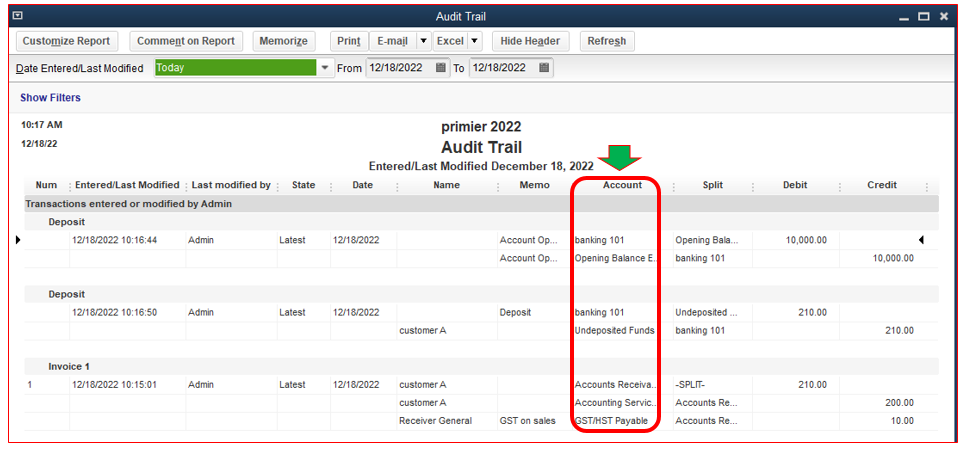973x451 pixels.
Task: Click the -SPLIT- cell
Action: [x=691, y=385]
